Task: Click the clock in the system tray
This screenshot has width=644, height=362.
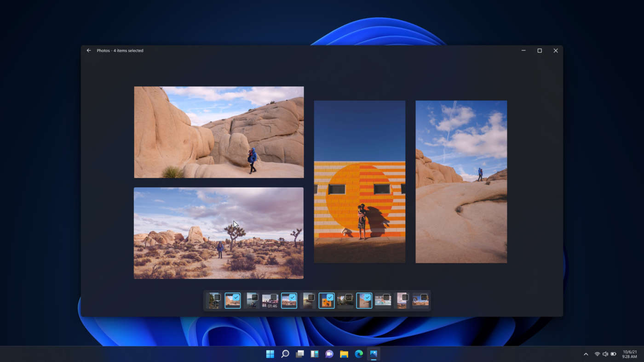Action: (x=628, y=354)
